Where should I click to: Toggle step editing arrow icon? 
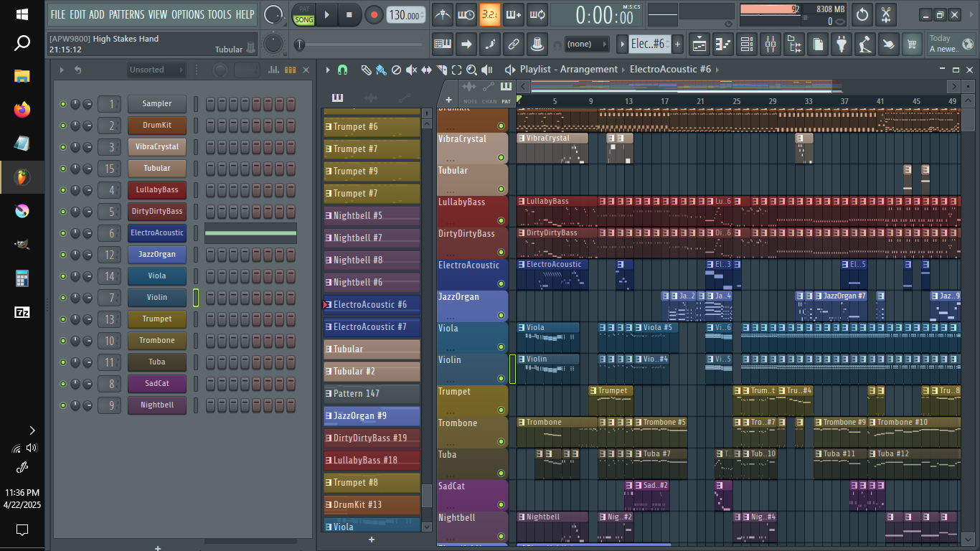click(466, 44)
